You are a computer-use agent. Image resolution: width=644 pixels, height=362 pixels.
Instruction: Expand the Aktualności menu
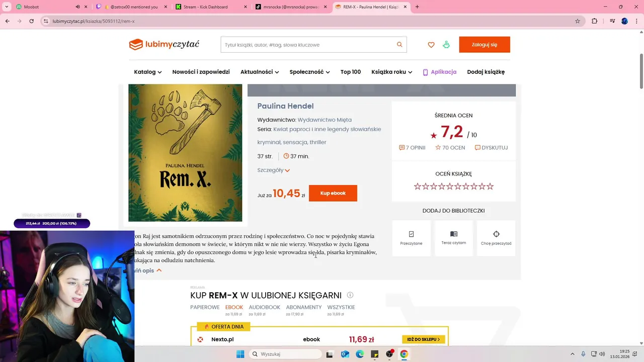click(x=260, y=72)
